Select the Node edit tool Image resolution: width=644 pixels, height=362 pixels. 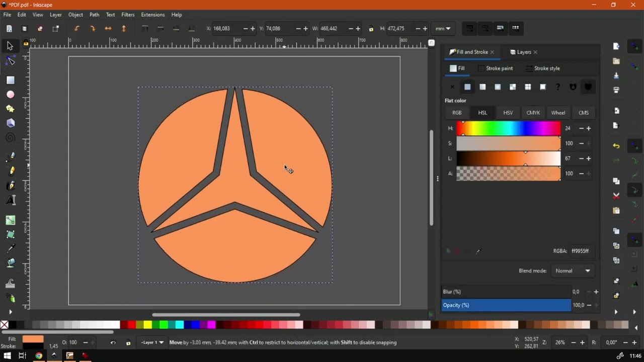click(10, 61)
